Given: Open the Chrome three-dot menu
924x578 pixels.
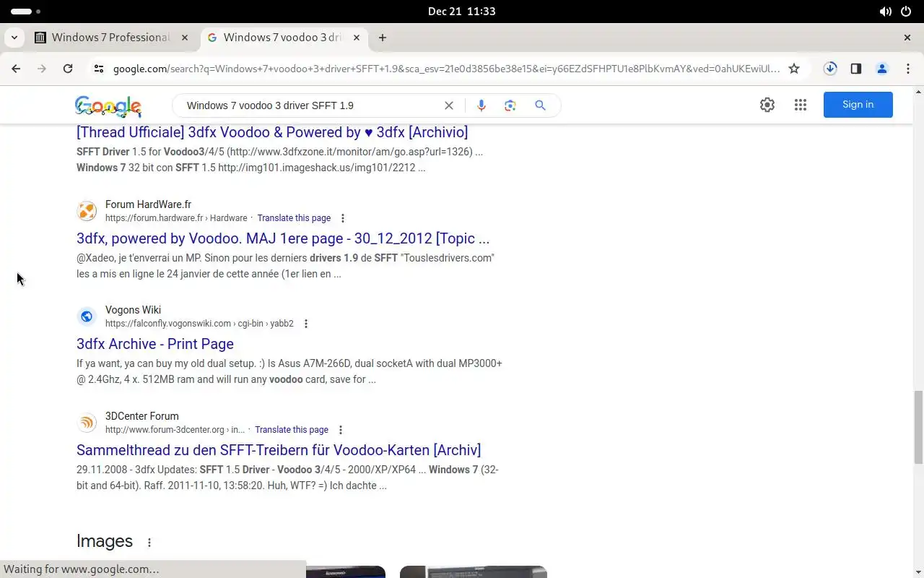Looking at the screenshot, I should 908,69.
